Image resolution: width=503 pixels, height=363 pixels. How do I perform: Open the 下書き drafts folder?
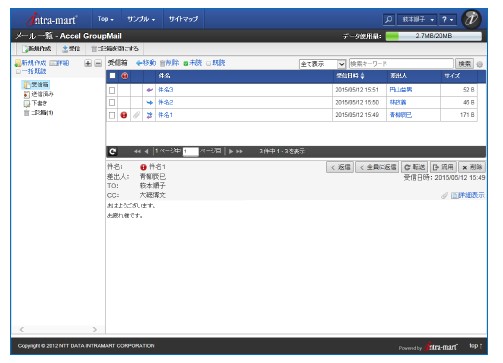pyautogui.click(x=35, y=103)
